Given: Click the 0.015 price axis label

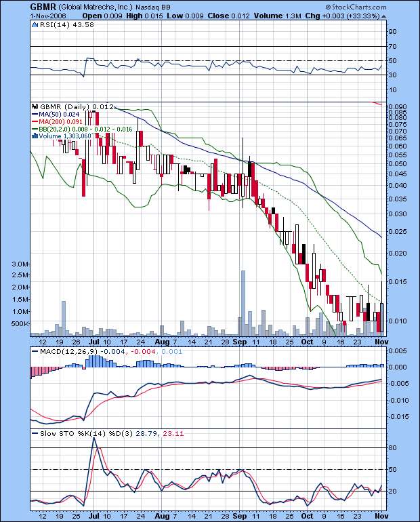Looking at the screenshot, I should click(x=398, y=281).
